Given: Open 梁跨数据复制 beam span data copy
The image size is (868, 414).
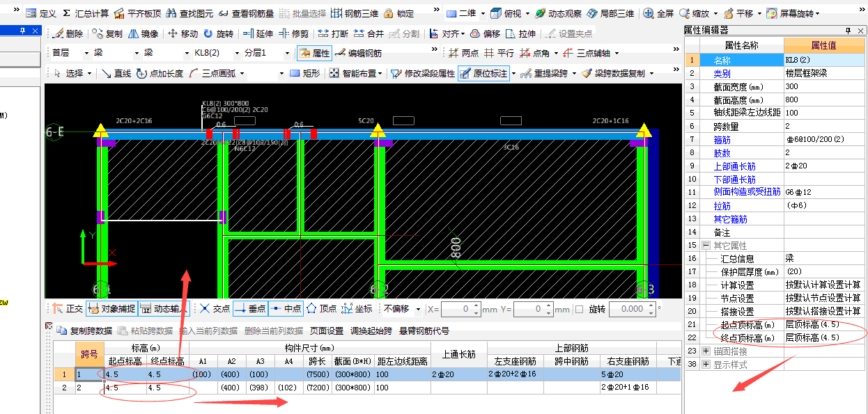Looking at the screenshot, I should pyautogui.click(x=613, y=73).
